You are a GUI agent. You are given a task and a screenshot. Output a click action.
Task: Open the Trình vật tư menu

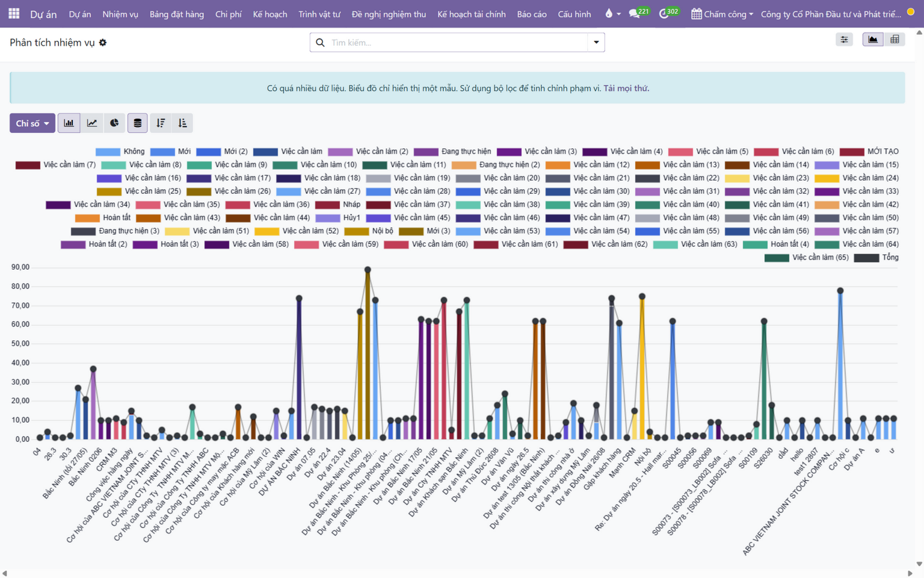click(319, 14)
